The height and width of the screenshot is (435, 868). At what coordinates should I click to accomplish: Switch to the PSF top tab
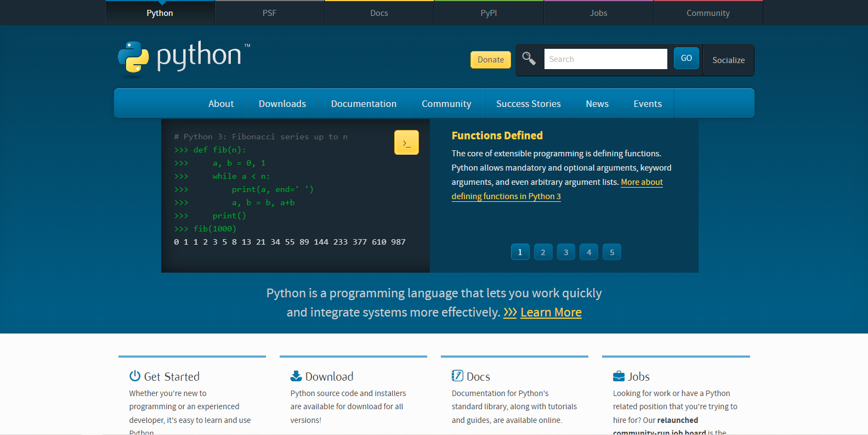coord(269,13)
